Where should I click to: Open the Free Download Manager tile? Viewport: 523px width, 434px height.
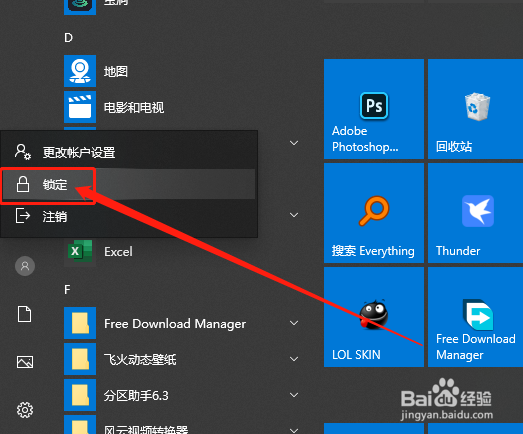pyautogui.click(x=476, y=317)
